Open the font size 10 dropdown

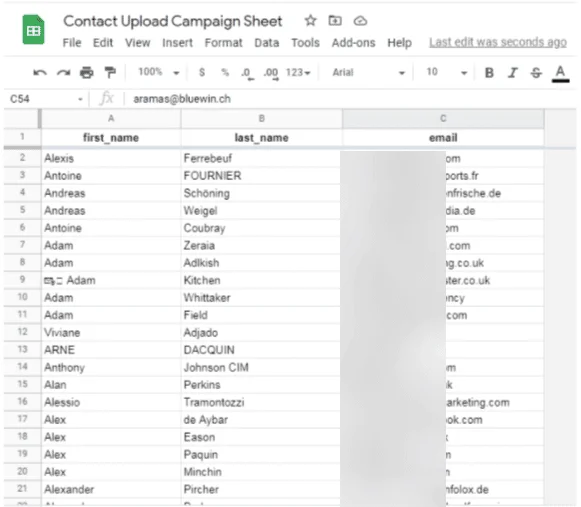[446, 72]
